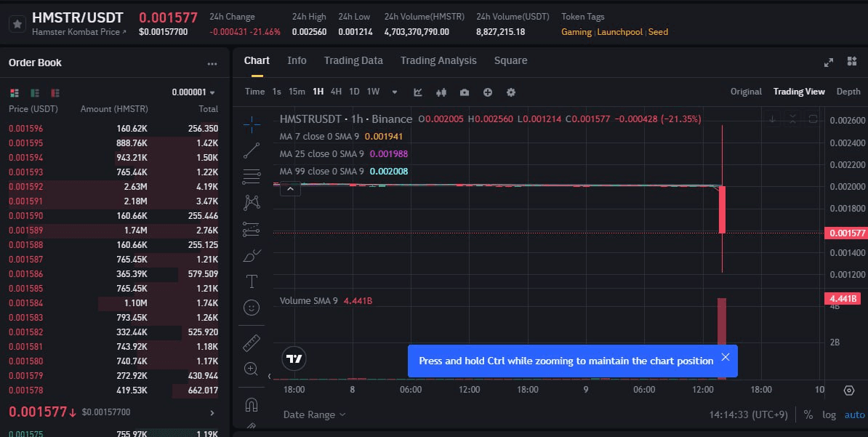Select the 4H interval
Viewport: 868px width, 437px height.
coord(336,92)
